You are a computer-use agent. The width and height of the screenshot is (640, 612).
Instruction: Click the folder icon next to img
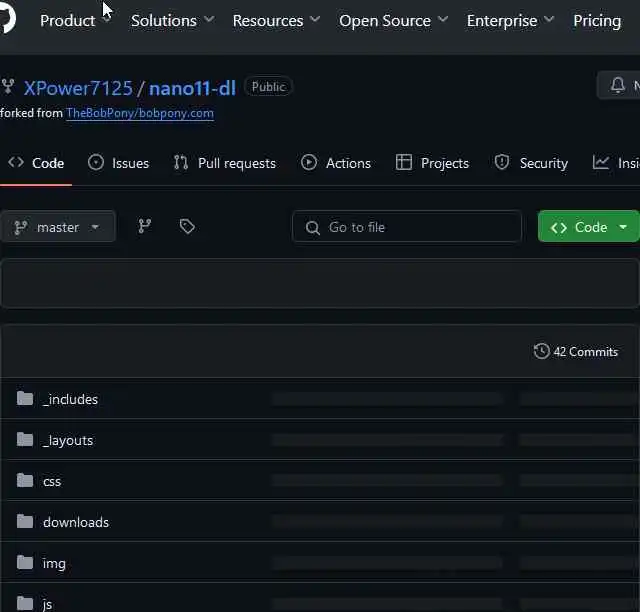25,562
